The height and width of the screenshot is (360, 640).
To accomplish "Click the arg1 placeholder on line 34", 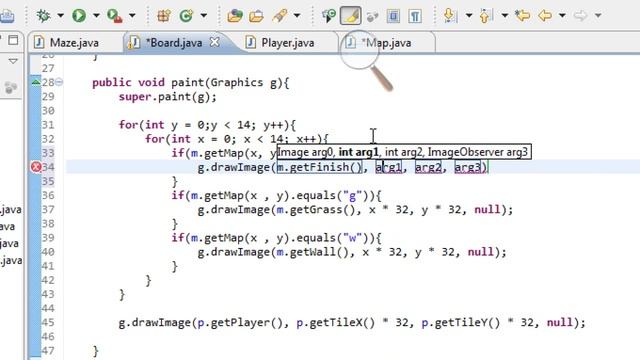I will pos(388,167).
